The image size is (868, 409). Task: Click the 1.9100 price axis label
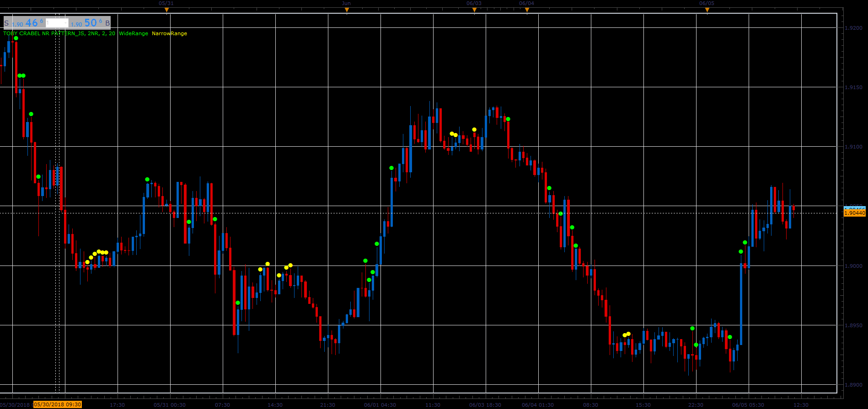[x=853, y=147]
